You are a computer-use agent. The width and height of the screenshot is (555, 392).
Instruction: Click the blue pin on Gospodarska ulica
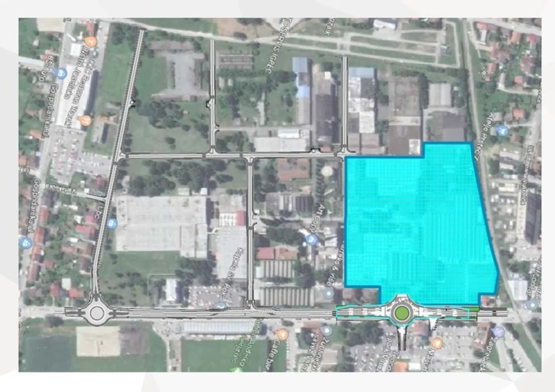click(x=26, y=242)
